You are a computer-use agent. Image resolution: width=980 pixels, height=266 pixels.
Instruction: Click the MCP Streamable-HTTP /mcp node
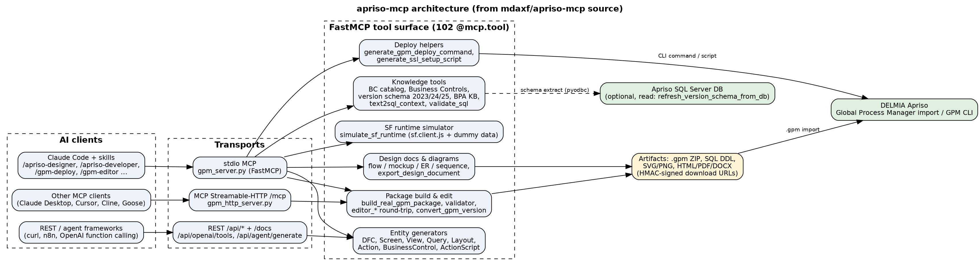pos(240,200)
